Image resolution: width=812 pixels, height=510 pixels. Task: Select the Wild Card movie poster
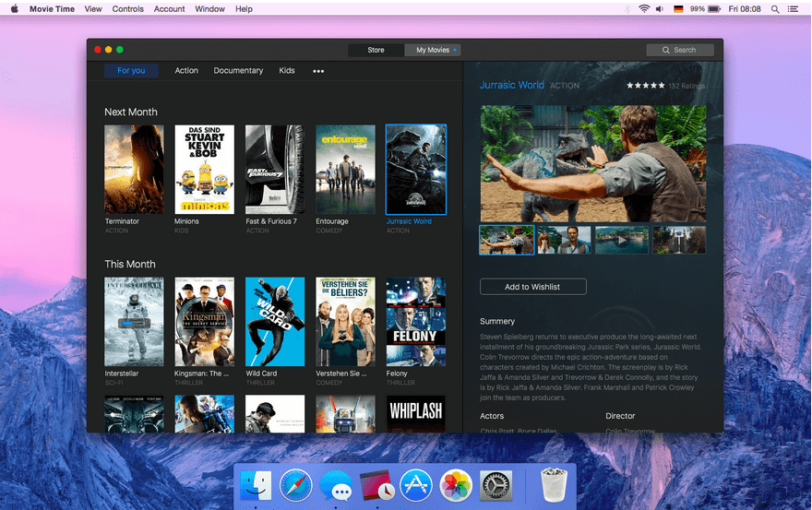275,322
